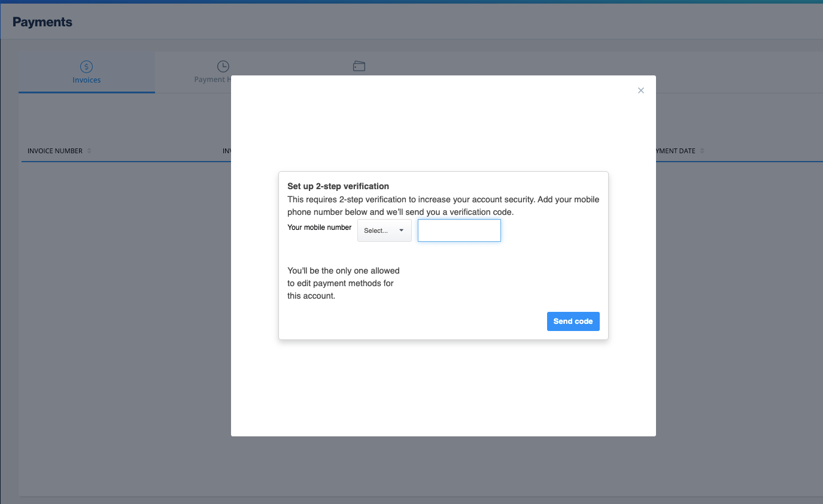The height and width of the screenshot is (504, 823).
Task: Click the sort icon beside INVOICE NUMBER
Action: [90, 151]
